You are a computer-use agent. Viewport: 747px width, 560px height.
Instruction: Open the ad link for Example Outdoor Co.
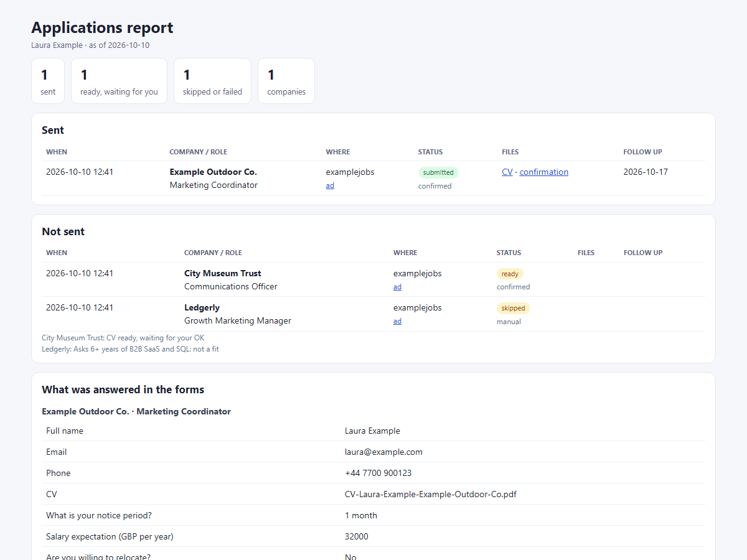click(x=330, y=185)
